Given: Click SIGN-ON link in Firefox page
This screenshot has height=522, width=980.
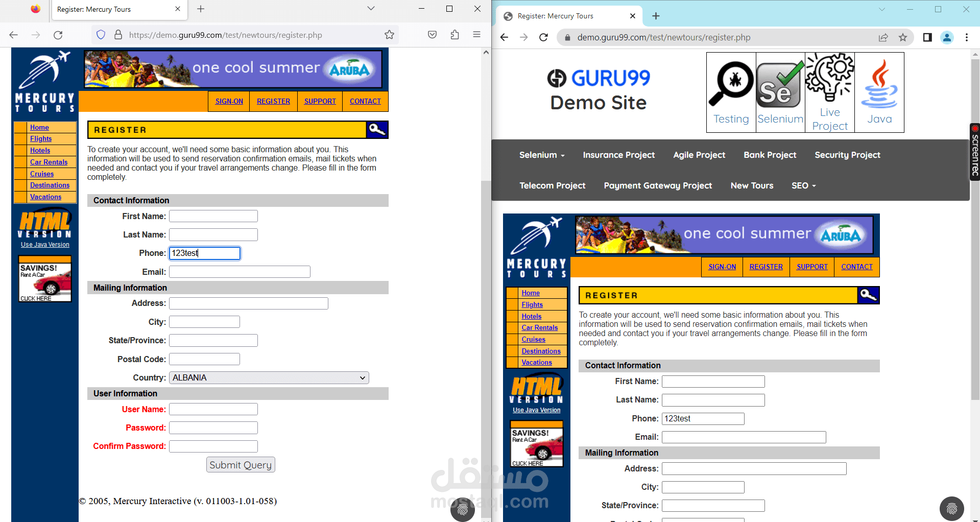Looking at the screenshot, I should tap(229, 101).
